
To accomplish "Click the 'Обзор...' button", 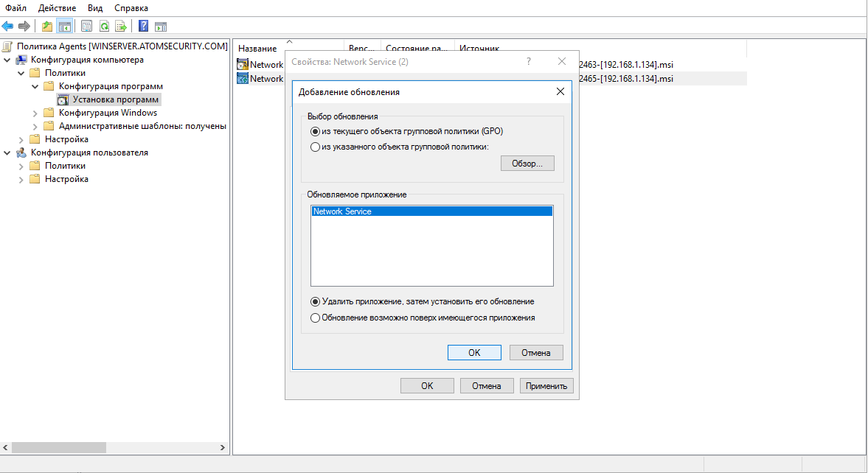I will (527, 163).
